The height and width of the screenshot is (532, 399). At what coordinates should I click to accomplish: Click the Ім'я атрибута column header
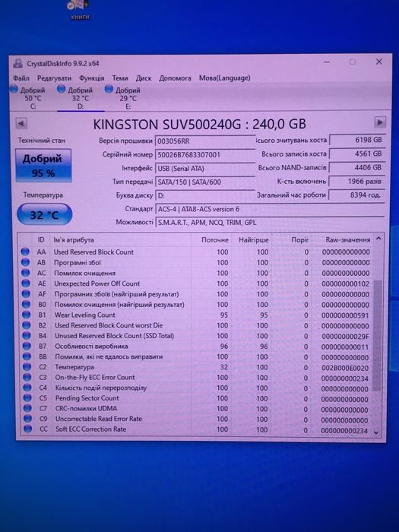tap(121, 240)
